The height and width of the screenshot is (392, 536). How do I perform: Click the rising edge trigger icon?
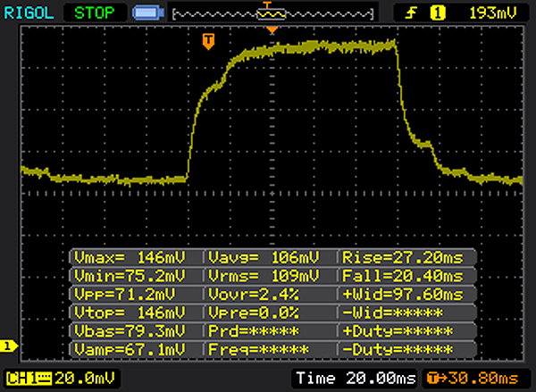(x=411, y=13)
